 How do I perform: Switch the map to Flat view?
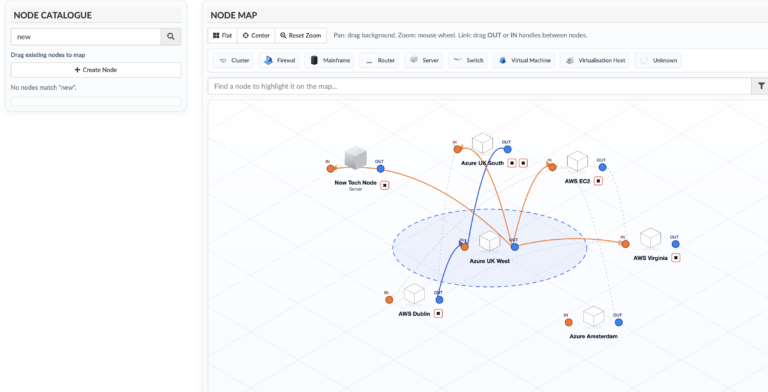coord(222,35)
